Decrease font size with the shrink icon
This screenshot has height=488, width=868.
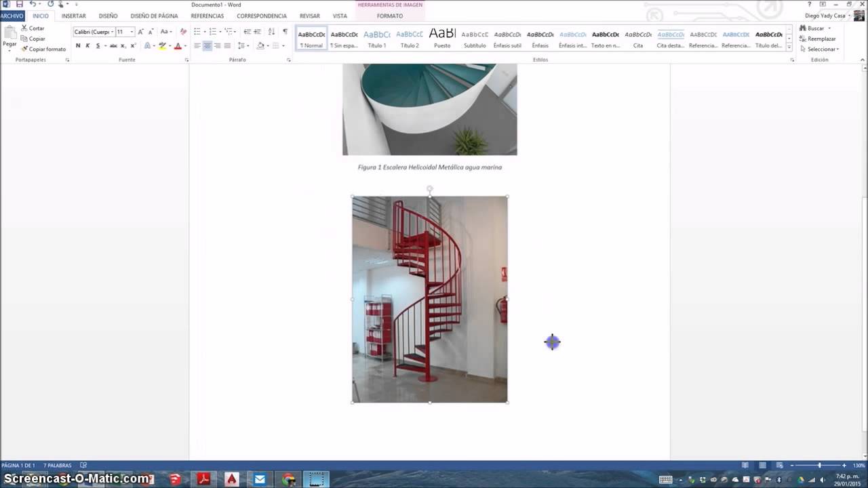151,32
